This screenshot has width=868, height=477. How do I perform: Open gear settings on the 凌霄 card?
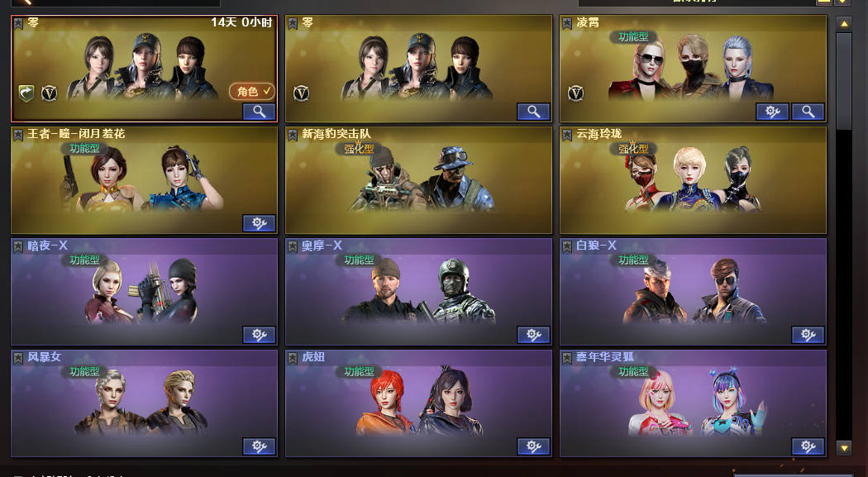click(772, 112)
